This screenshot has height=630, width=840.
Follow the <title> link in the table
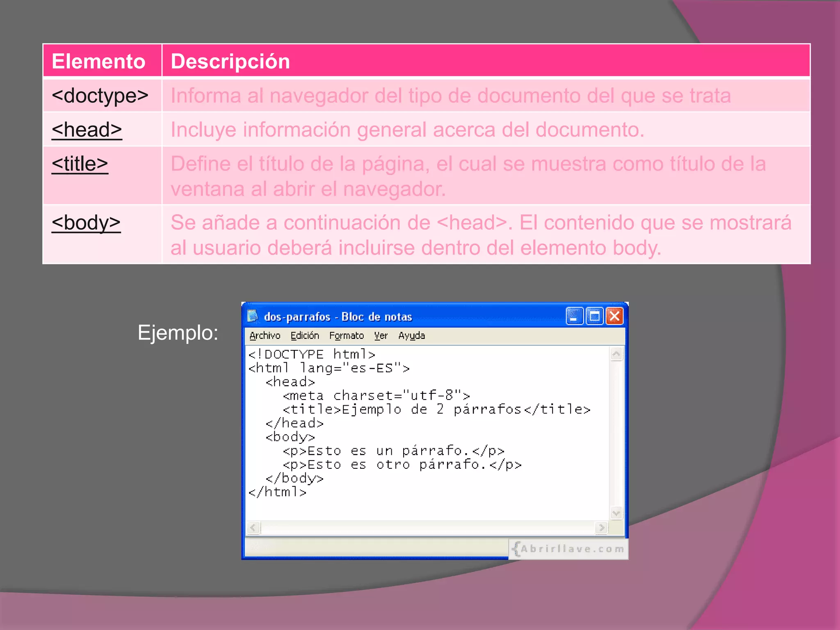[80, 164]
